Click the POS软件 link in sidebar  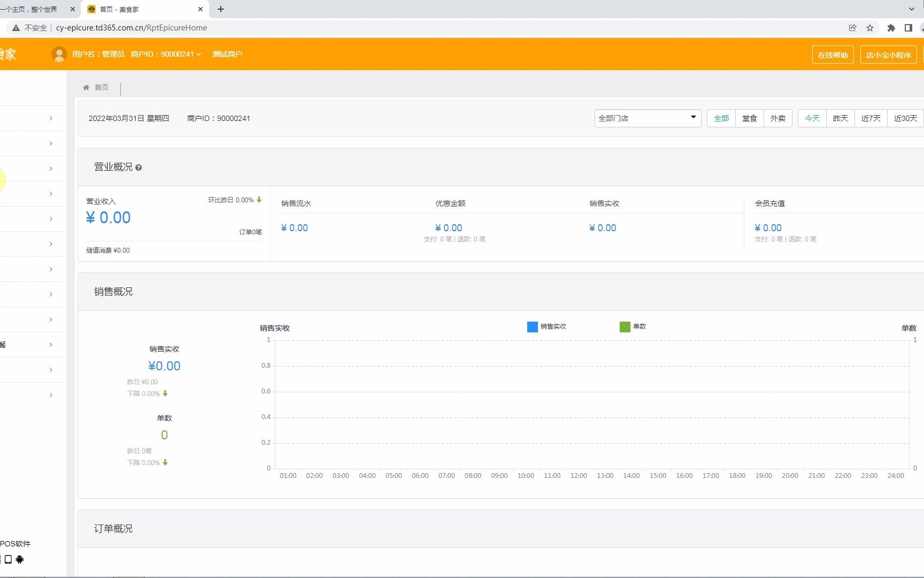[x=16, y=544]
